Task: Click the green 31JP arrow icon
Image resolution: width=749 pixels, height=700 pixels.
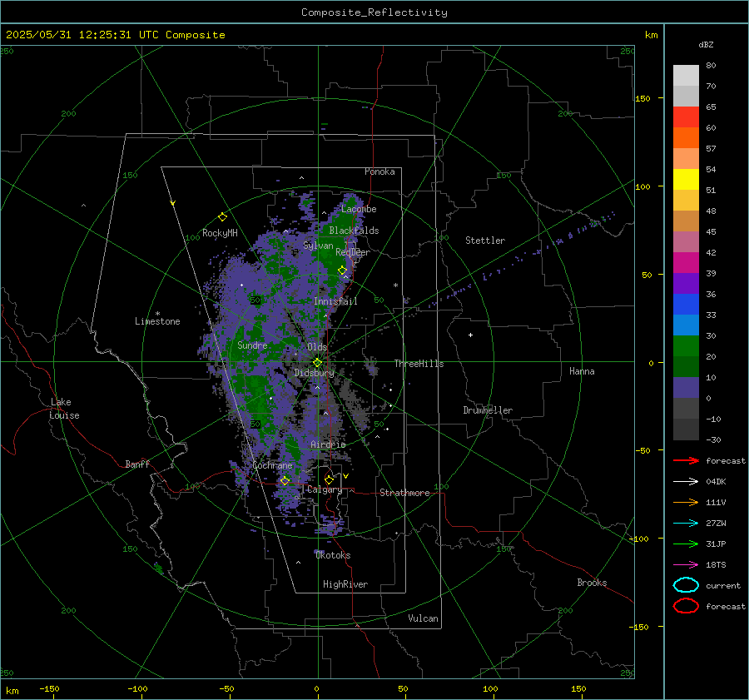Action: [x=686, y=544]
